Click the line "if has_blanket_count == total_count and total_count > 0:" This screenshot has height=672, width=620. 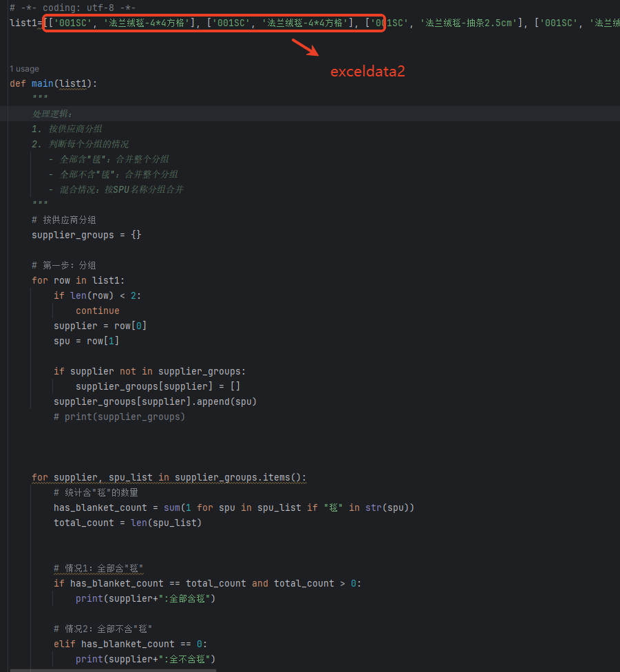tap(207, 584)
